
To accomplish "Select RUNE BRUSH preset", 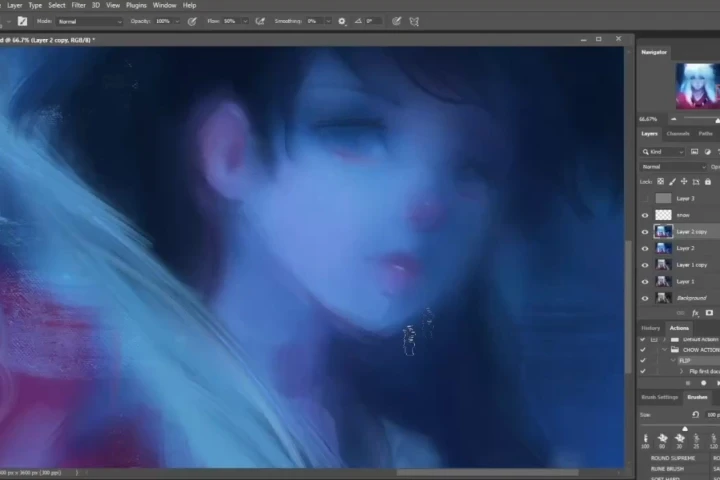I will point(667,469).
